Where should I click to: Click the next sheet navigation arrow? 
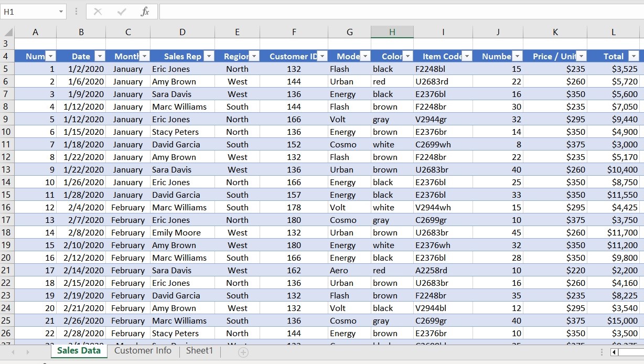[28, 352]
